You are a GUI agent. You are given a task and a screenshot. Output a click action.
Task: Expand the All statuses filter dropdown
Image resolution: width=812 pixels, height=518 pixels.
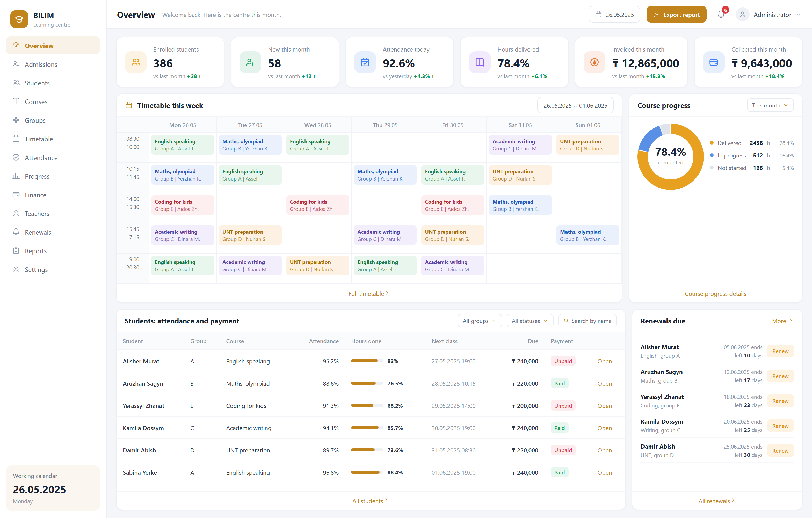[530, 321]
